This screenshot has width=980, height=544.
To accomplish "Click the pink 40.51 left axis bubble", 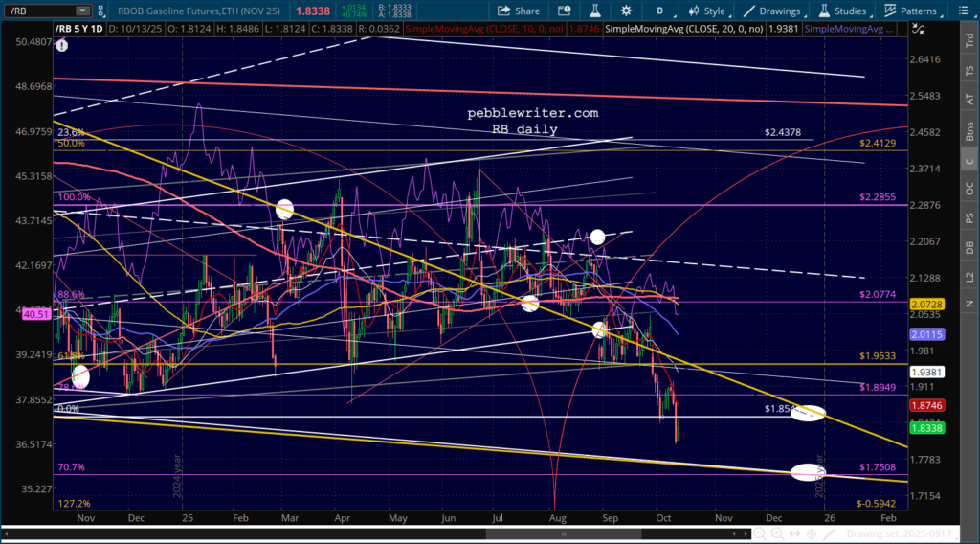I will (36, 314).
